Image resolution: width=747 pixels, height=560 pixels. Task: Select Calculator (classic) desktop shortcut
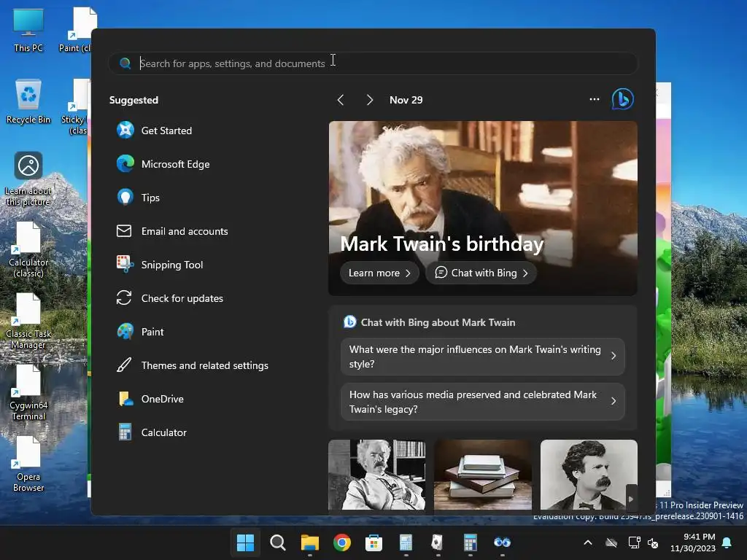28,250
